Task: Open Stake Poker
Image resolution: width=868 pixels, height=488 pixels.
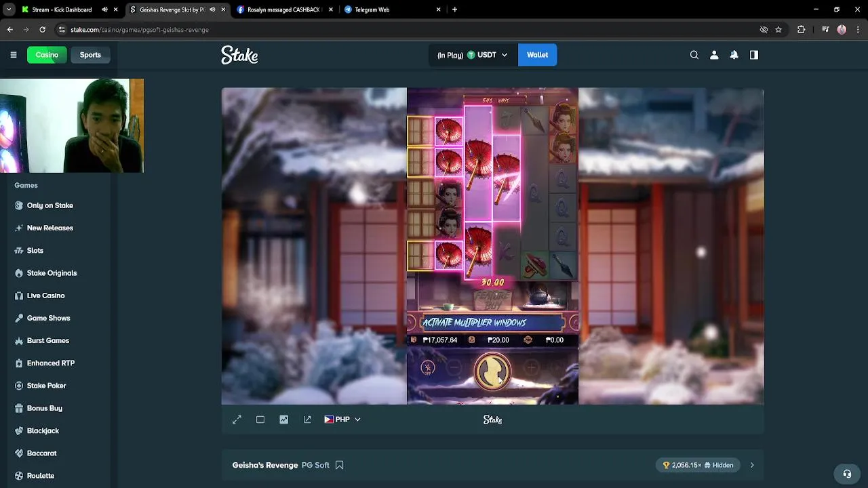Action: point(47,386)
